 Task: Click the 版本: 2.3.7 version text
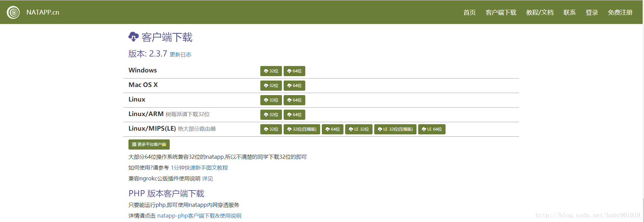coord(148,53)
